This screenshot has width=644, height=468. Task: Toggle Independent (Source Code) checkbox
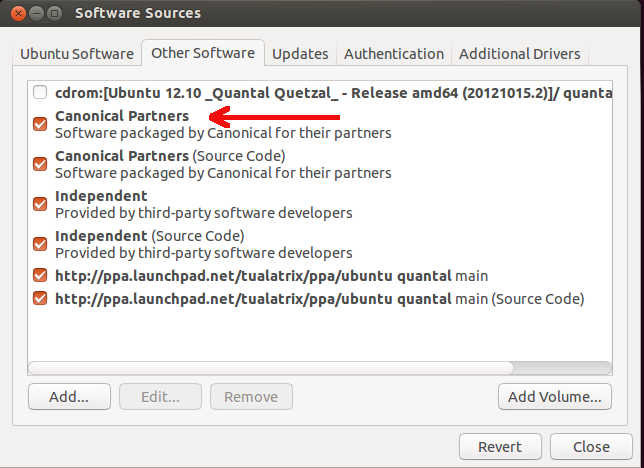click(x=40, y=243)
